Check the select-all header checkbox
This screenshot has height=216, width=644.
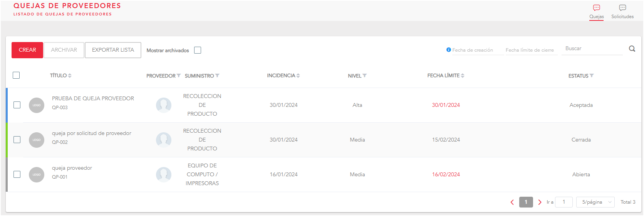coord(16,75)
